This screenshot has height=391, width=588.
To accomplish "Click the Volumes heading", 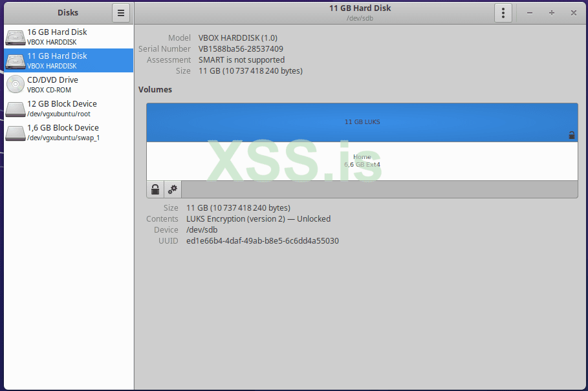I will click(x=155, y=90).
